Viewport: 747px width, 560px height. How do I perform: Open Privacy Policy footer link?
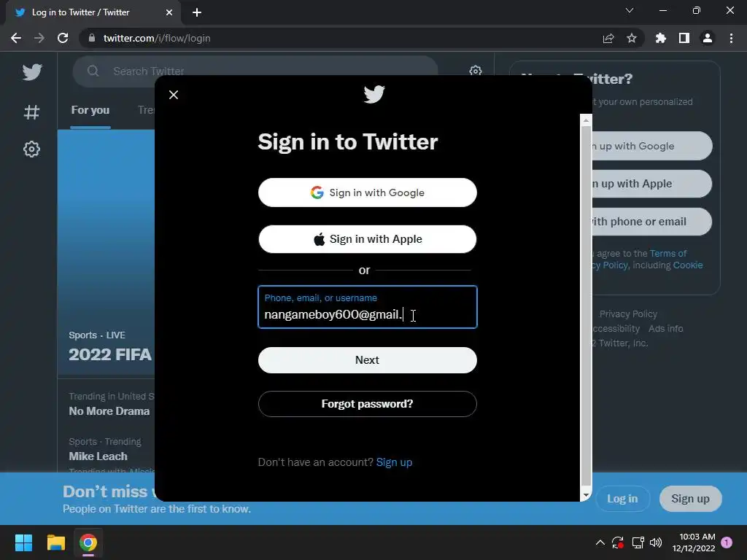[628, 314]
